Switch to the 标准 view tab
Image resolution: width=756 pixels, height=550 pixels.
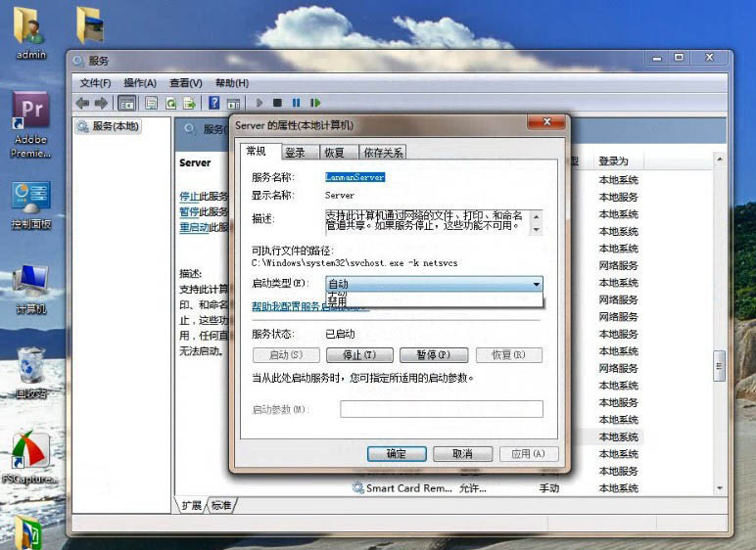tap(221, 505)
